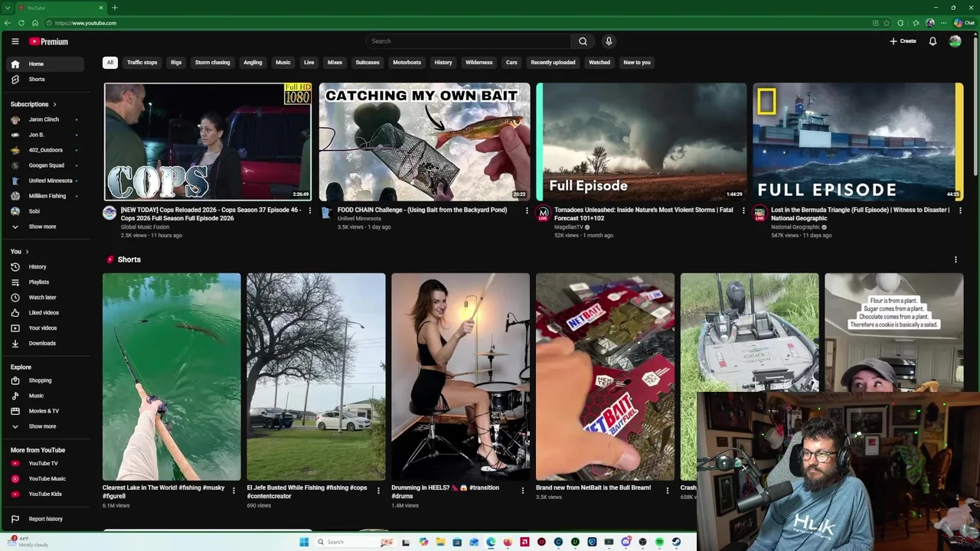Open Tornadoes Full Episode thumbnail
Image resolution: width=980 pixels, height=551 pixels.
tap(642, 142)
